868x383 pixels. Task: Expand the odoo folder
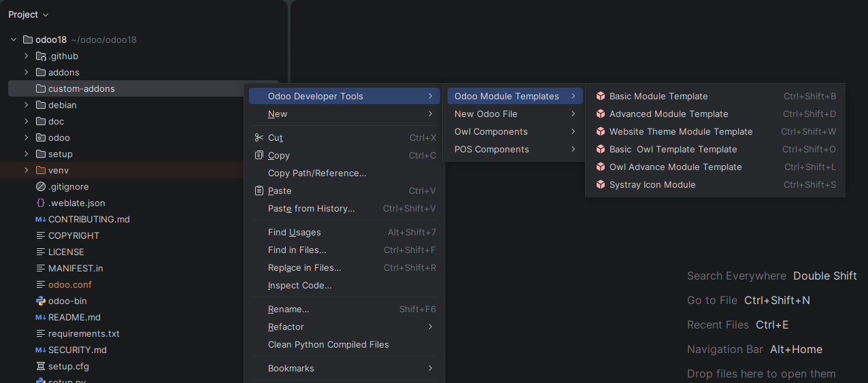click(x=27, y=137)
